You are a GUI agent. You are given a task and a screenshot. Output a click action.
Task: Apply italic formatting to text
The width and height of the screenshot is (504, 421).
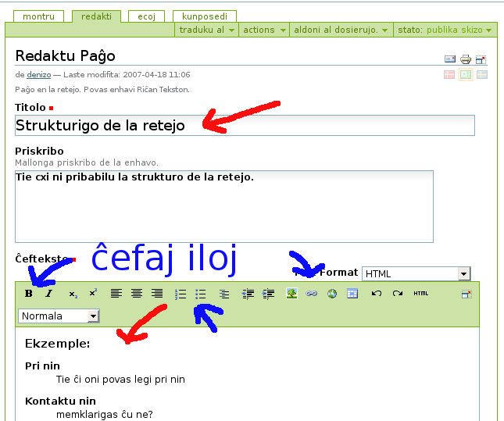pos(48,294)
